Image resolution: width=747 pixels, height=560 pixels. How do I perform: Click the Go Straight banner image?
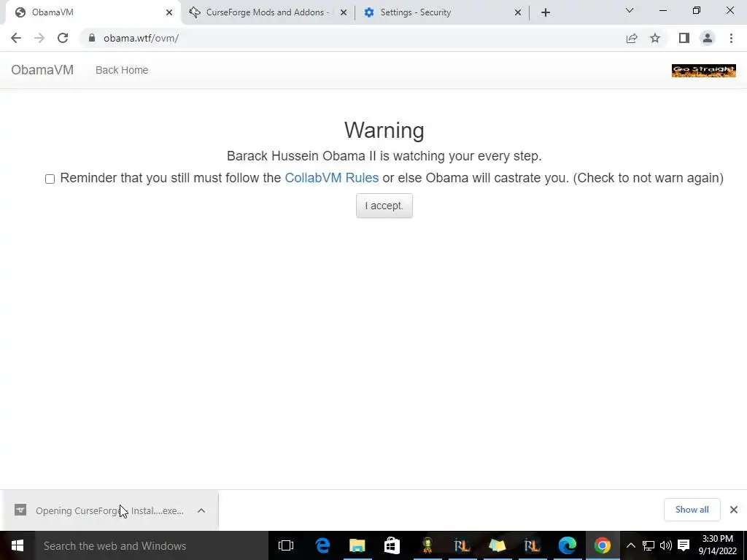[704, 71]
